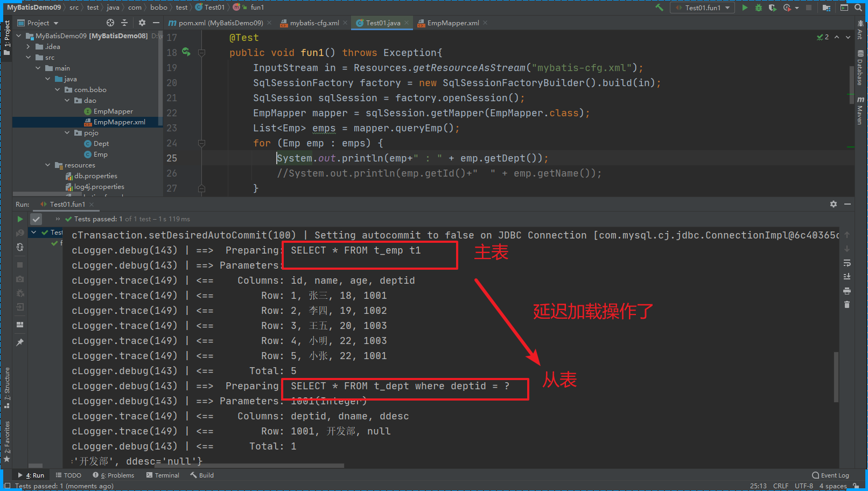Click the Stop square in the top toolbar
Image resolution: width=868 pixels, height=491 pixels.
coord(808,8)
